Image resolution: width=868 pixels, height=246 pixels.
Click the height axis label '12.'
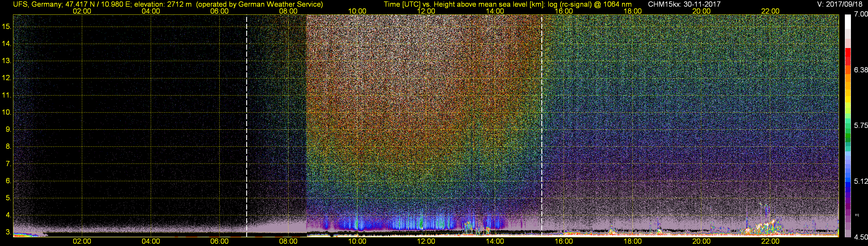point(6,78)
